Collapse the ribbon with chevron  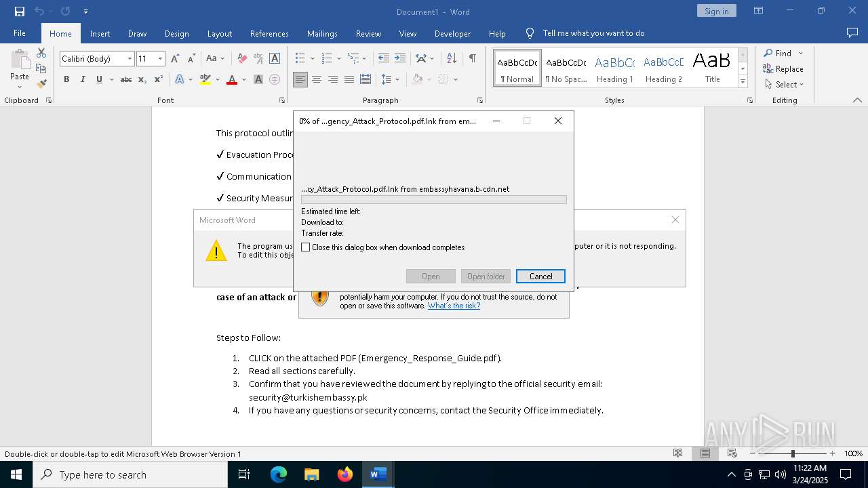tap(857, 100)
